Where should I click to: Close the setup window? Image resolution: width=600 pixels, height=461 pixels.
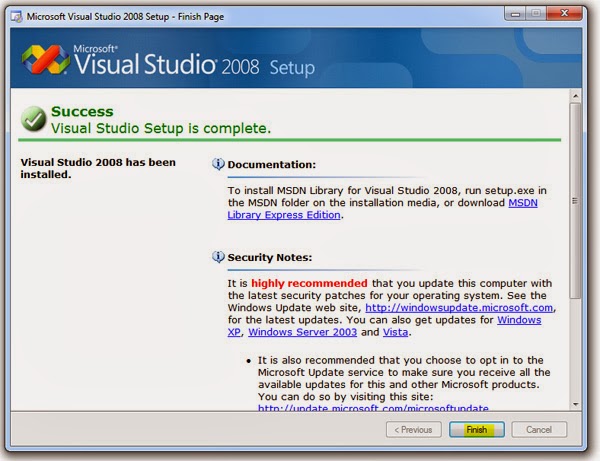[x=564, y=14]
